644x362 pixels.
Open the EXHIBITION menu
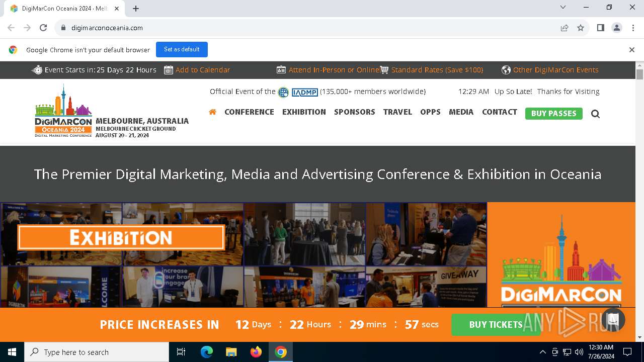304,112
